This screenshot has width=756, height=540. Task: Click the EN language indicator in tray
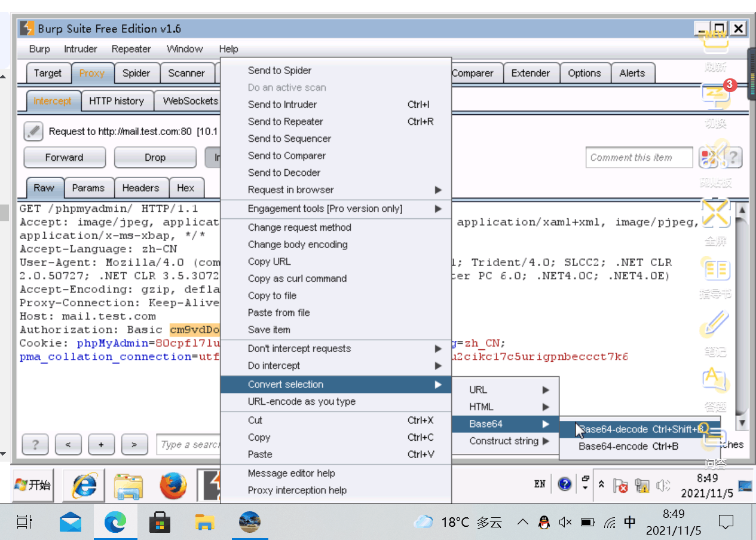click(x=540, y=484)
